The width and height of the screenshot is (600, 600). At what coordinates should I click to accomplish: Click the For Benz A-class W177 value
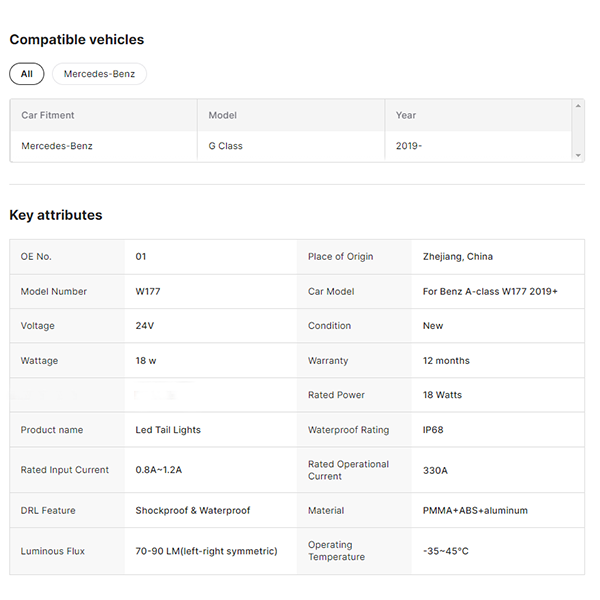pos(490,291)
